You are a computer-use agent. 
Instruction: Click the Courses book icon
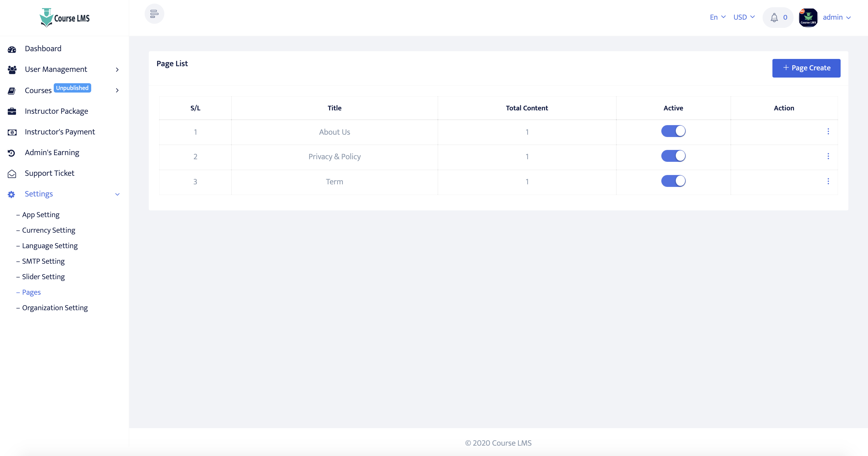12,90
